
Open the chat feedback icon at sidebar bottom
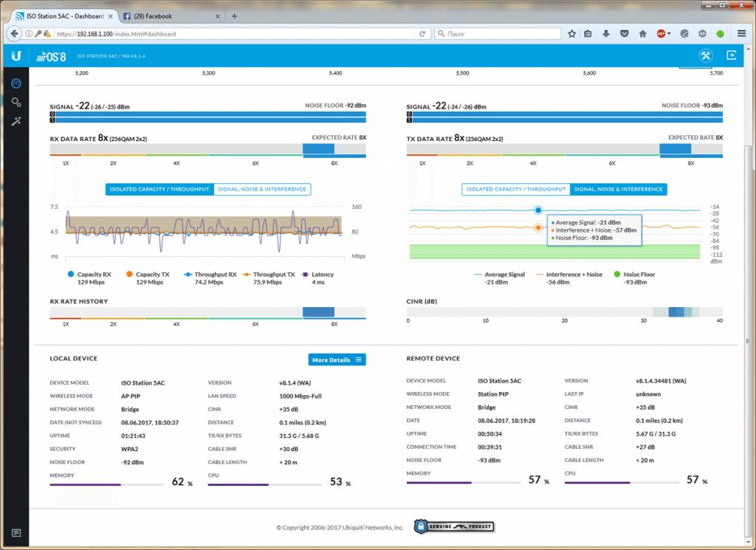click(x=16, y=533)
